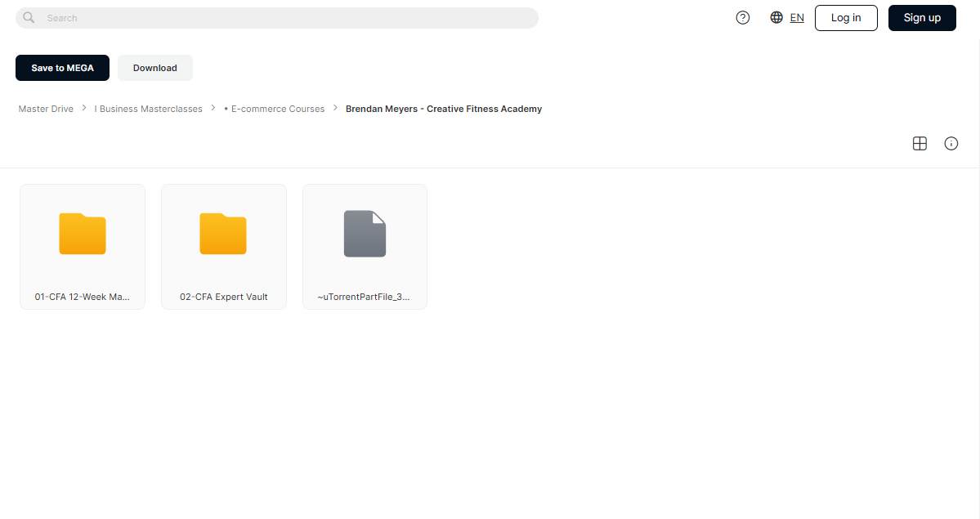Open the EN language selector
The height and width of the screenshot is (519, 980).
tap(797, 17)
